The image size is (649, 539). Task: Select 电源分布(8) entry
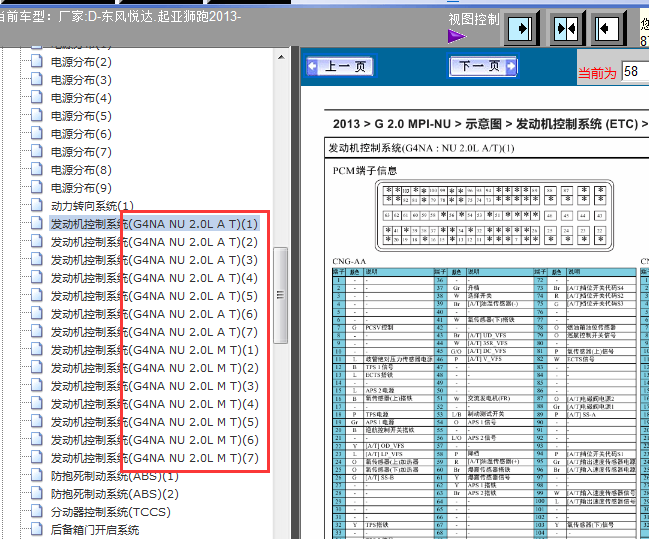[x=81, y=170]
